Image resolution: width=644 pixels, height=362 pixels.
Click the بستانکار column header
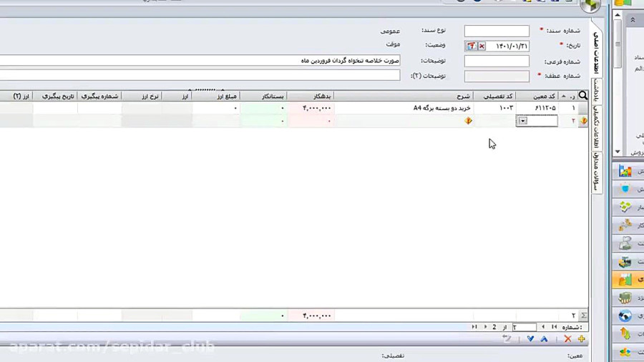point(263,96)
